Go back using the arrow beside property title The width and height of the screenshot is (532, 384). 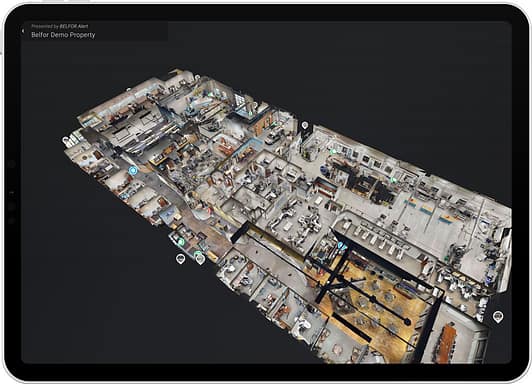click(x=23, y=31)
